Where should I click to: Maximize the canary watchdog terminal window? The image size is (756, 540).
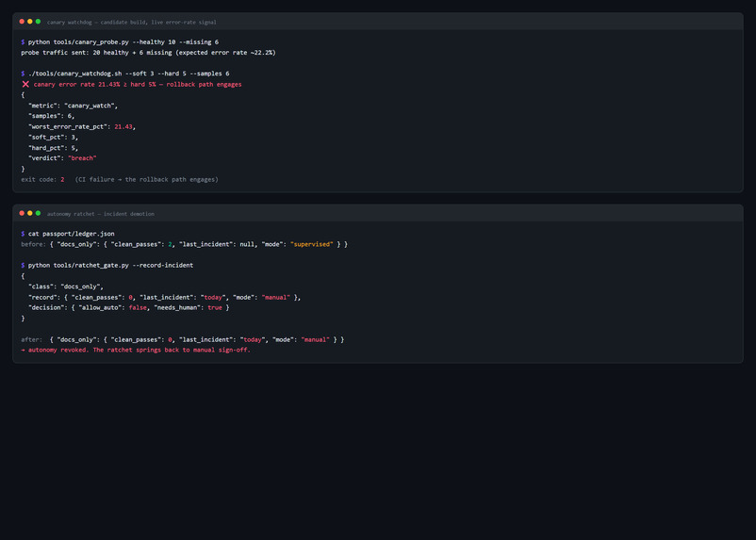click(x=38, y=22)
